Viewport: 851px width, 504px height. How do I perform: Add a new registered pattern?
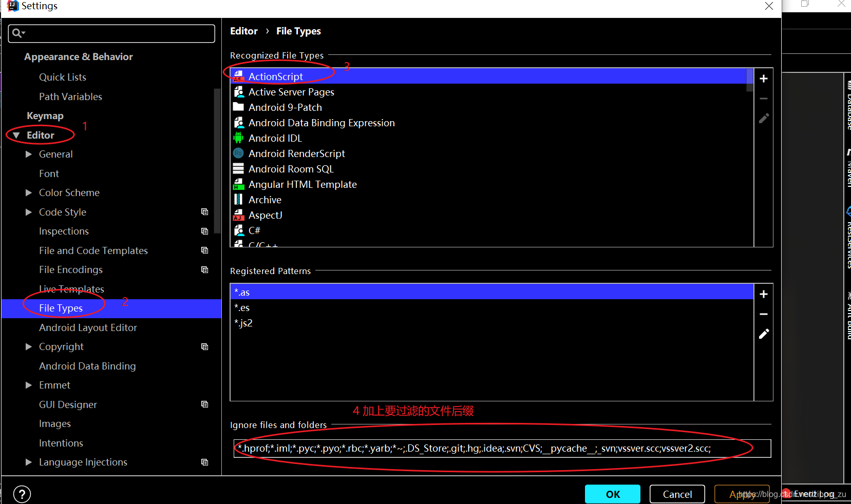(764, 294)
